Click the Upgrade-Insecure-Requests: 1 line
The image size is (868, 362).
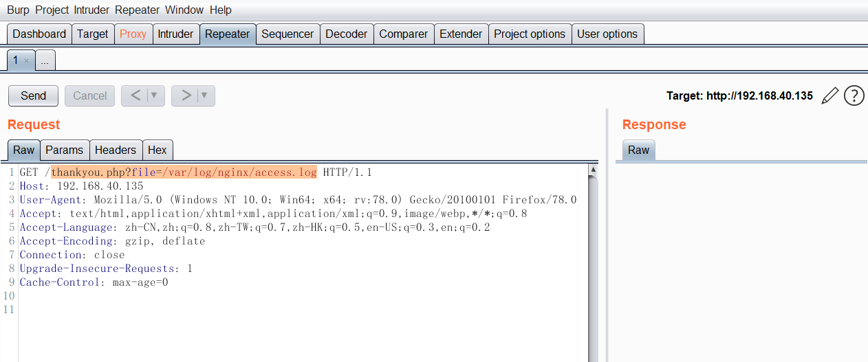point(106,268)
